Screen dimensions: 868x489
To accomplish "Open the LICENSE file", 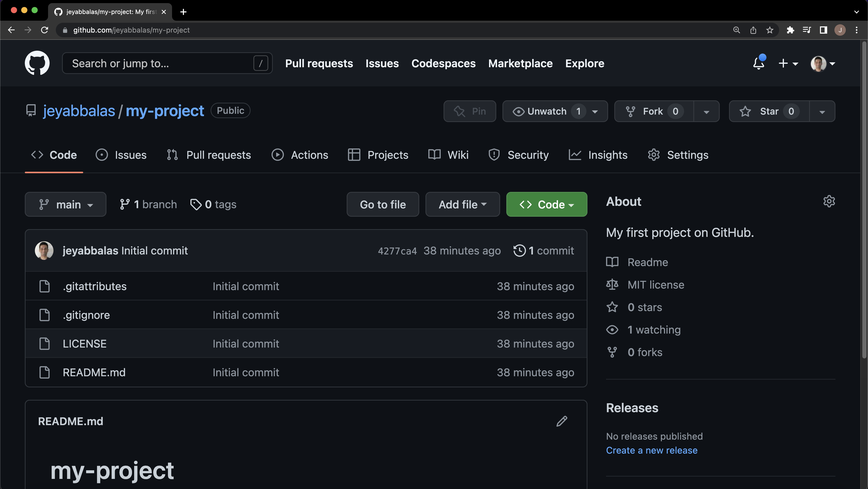I will 84,344.
